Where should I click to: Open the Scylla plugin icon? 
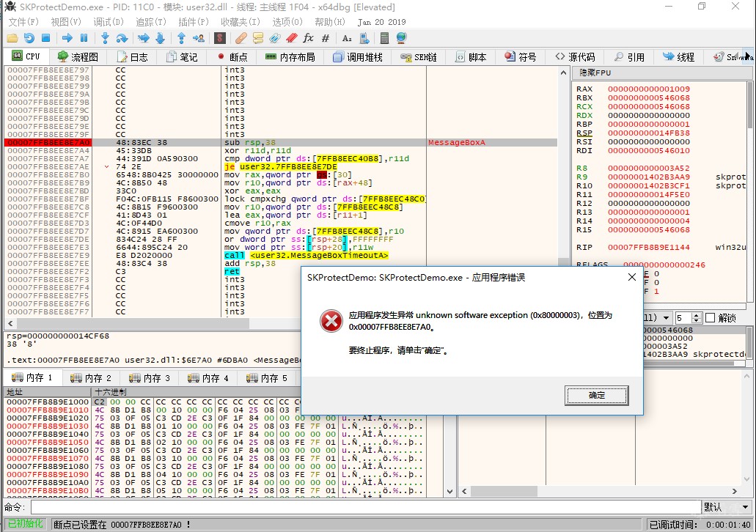(x=220, y=38)
